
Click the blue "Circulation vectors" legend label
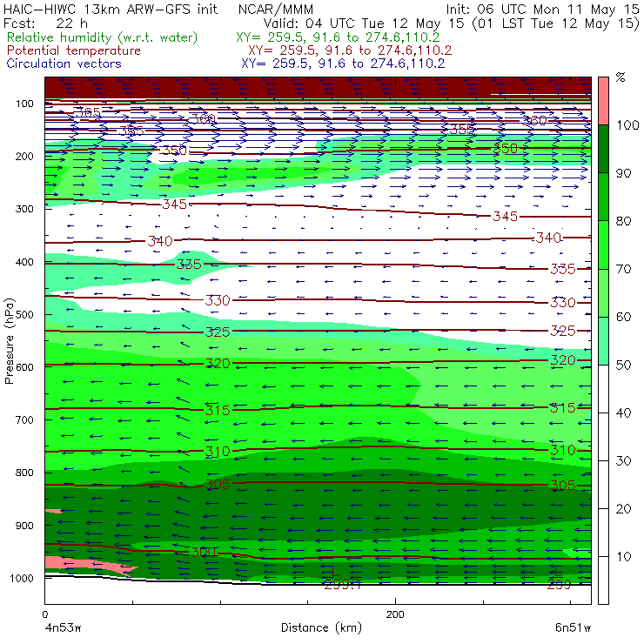[64, 64]
